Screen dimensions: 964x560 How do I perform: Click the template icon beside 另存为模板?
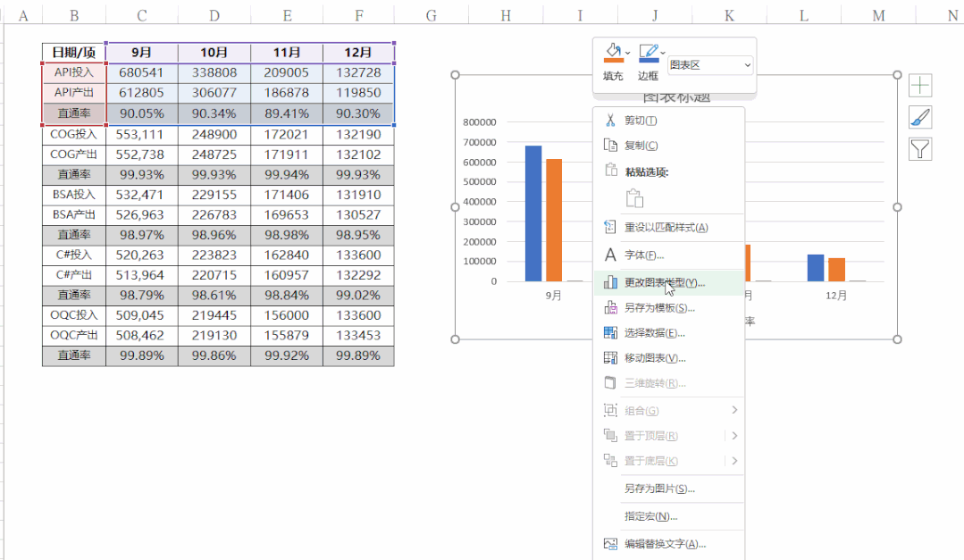610,308
